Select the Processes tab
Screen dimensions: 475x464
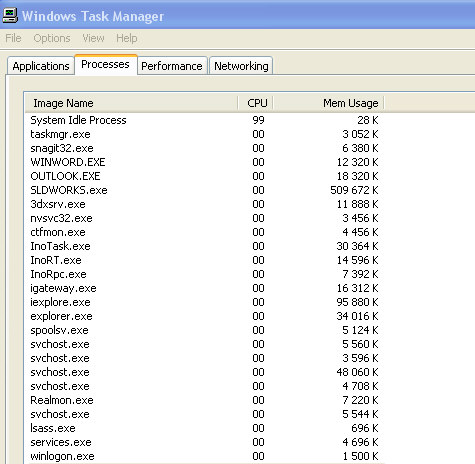pos(105,64)
